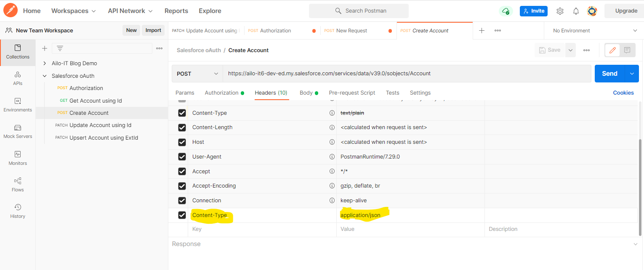
Task: Open the Collections sidebar panel
Action: pyautogui.click(x=18, y=52)
